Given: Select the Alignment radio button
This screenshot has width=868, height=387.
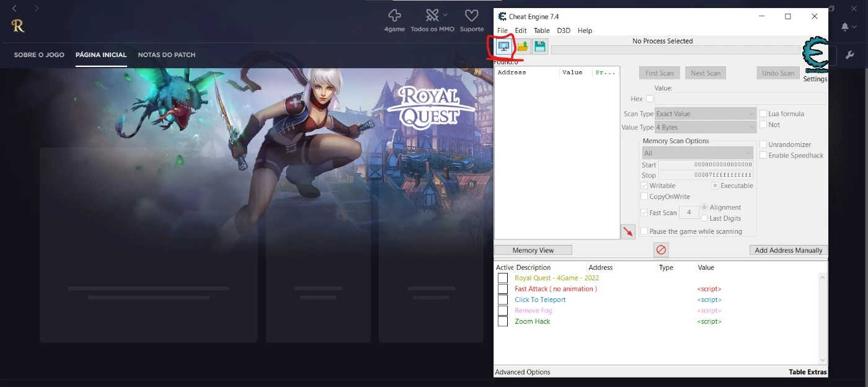Looking at the screenshot, I should point(704,207).
